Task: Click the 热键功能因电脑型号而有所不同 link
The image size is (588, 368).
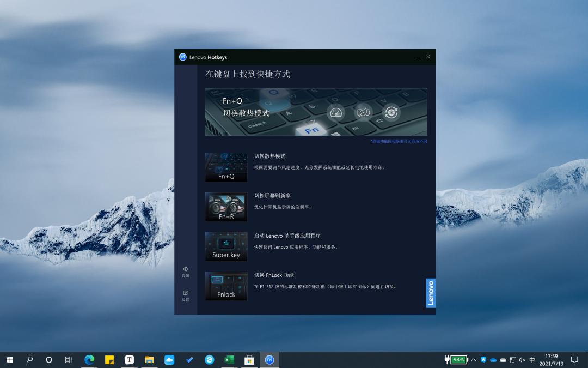Action: point(399,141)
